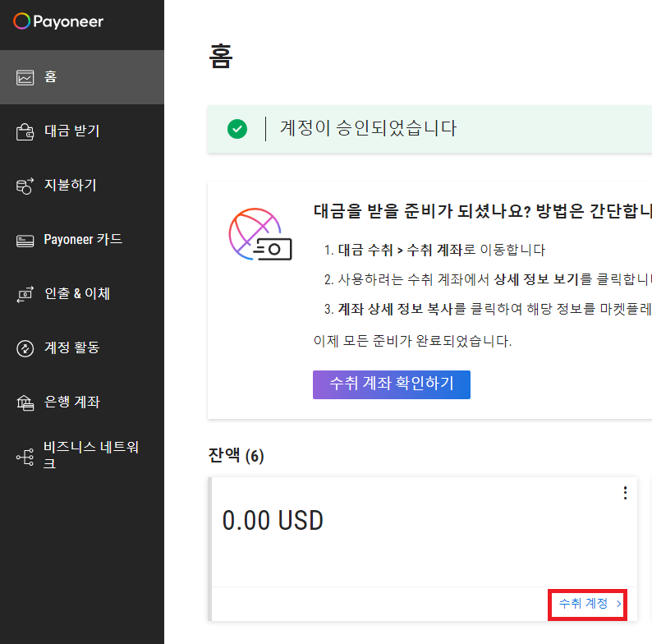Click the globe and money illustration

(260, 234)
